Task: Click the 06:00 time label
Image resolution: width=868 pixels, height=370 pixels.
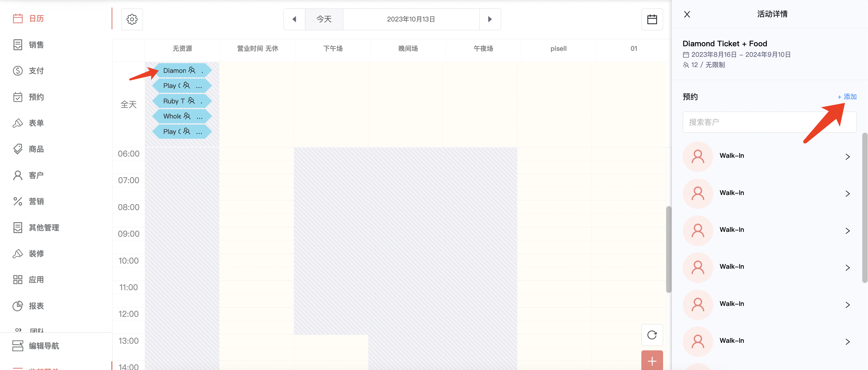Action: pos(128,154)
